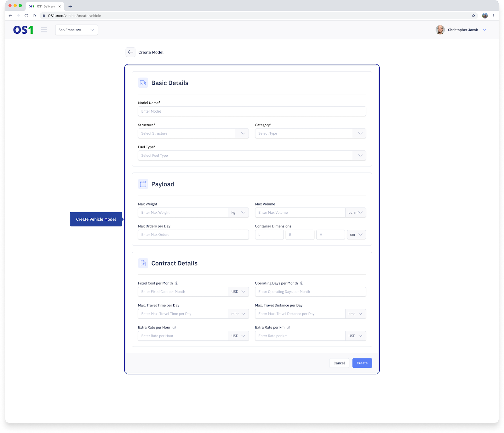Click the Payload heading

point(163,184)
